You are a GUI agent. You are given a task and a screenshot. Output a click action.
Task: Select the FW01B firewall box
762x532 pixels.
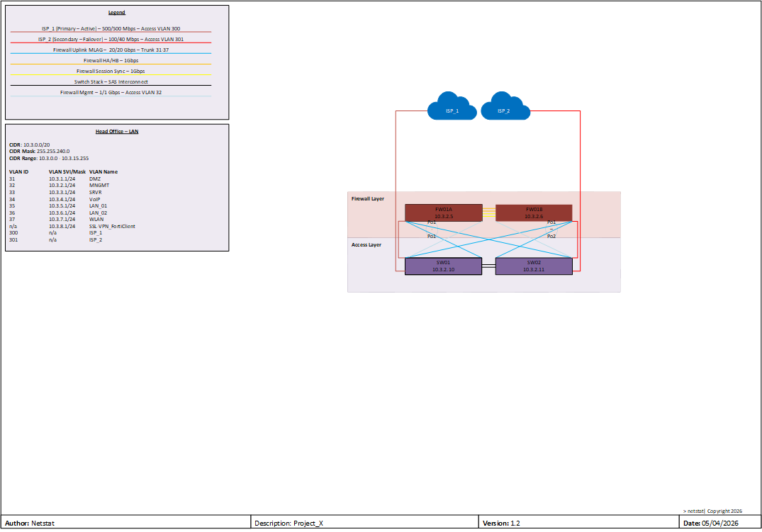[x=534, y=213]
